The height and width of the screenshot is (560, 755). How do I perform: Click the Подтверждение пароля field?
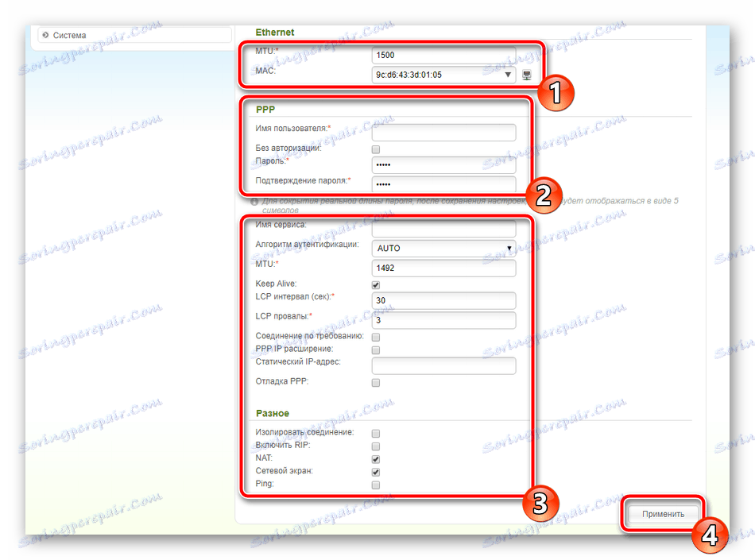point(443,184)
